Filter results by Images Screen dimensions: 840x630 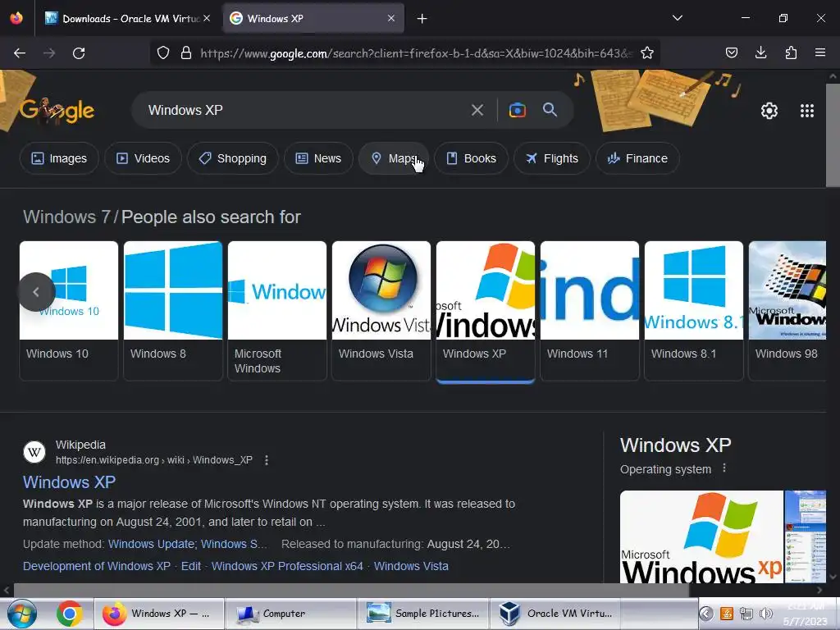point(59,158)
